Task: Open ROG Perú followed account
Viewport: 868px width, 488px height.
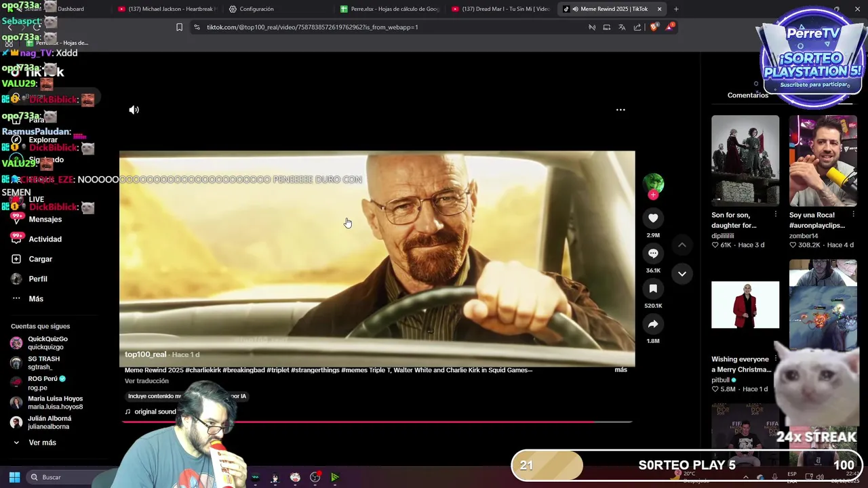Action: [x=46, y=383]
